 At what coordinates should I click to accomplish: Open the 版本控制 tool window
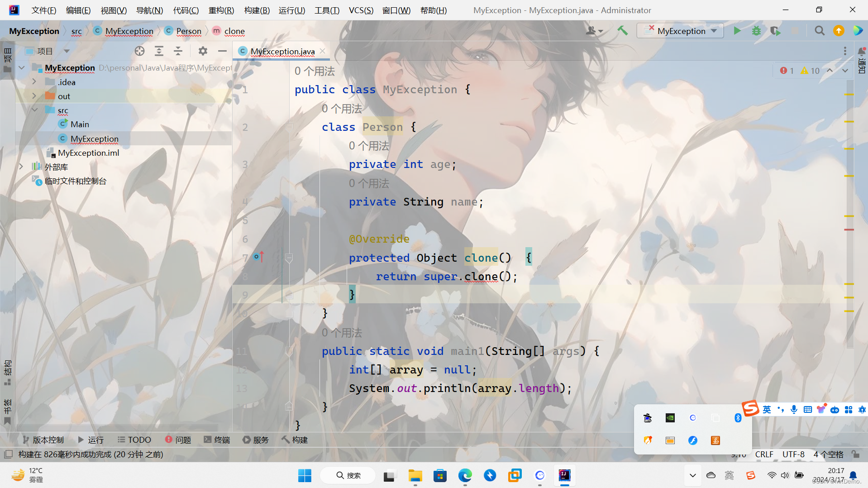[x=43, y=440]
